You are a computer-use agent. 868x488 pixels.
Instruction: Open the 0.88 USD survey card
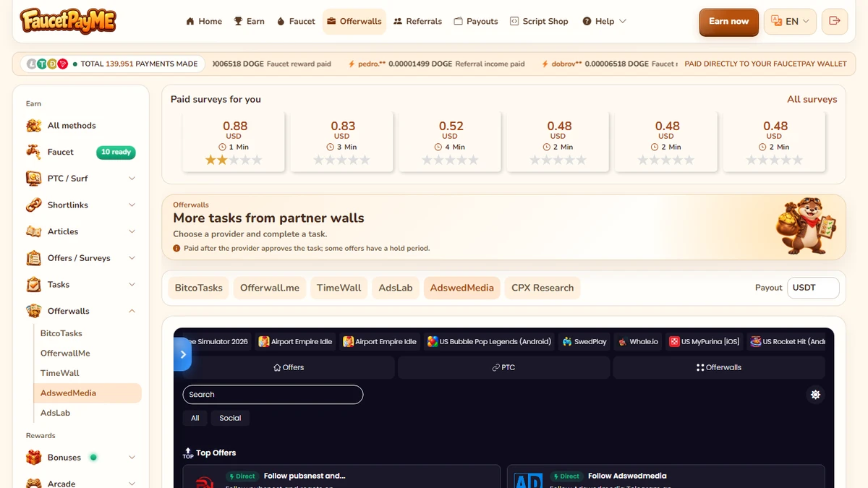click(x=234, y=142)
